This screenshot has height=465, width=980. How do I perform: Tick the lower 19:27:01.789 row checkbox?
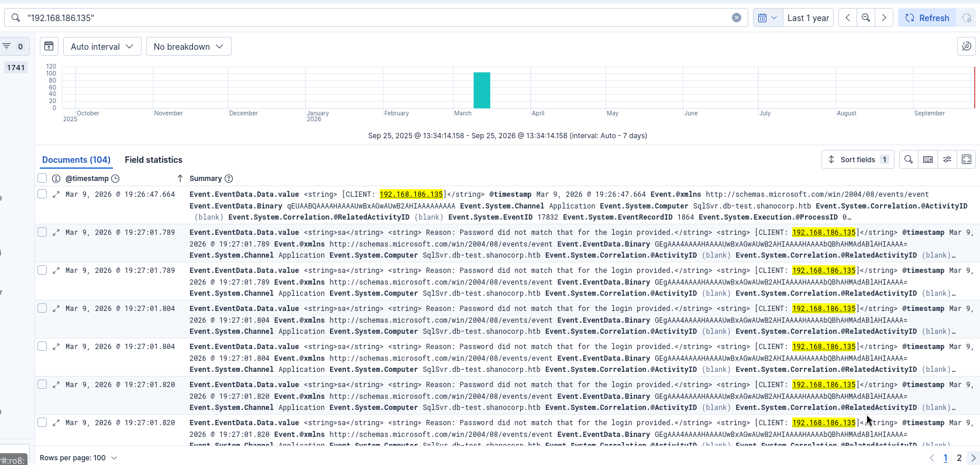42,270
